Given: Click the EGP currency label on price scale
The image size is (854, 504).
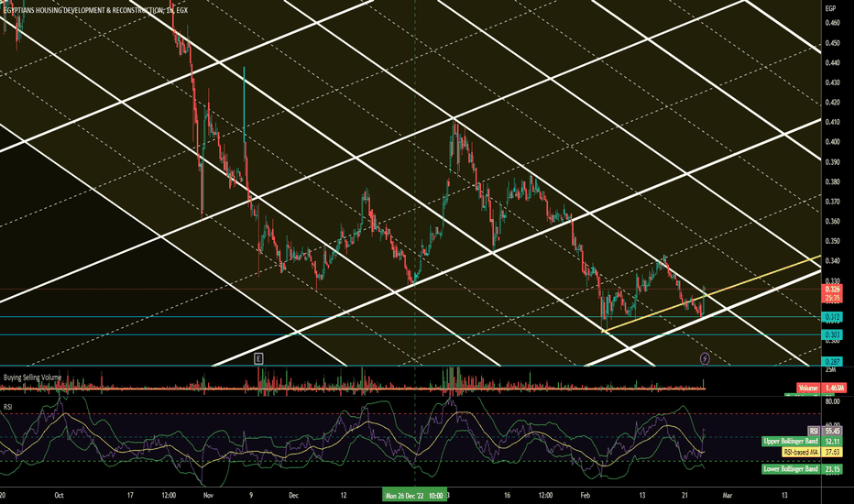Looking at the screenshot, I should (830, 9).
